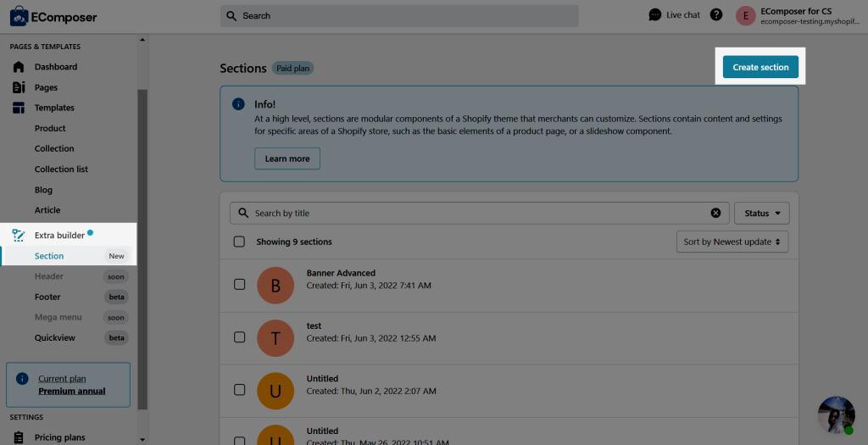868x445 pixels.
Task: Click the Paid plan badge
Action: tap(292, 68)
